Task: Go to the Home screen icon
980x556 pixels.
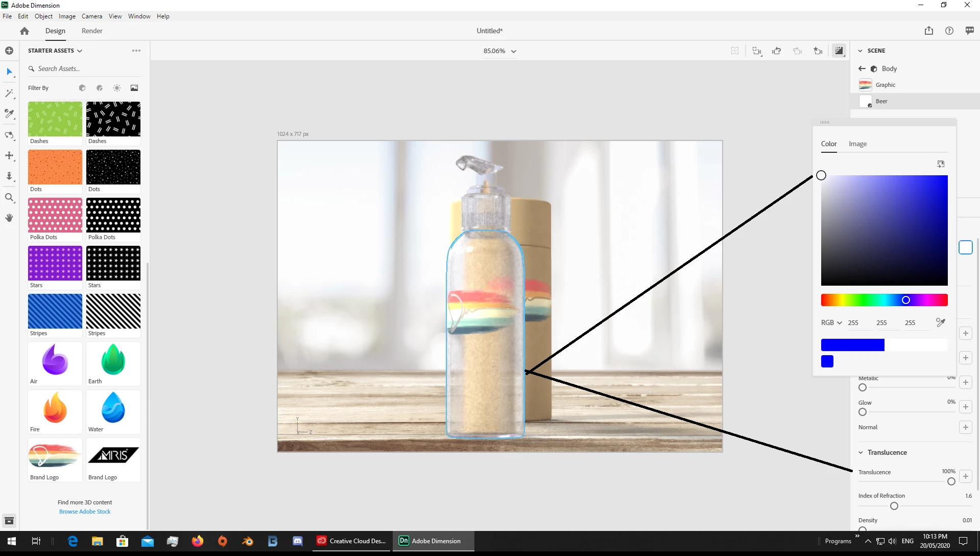Action: click(25, 31)
